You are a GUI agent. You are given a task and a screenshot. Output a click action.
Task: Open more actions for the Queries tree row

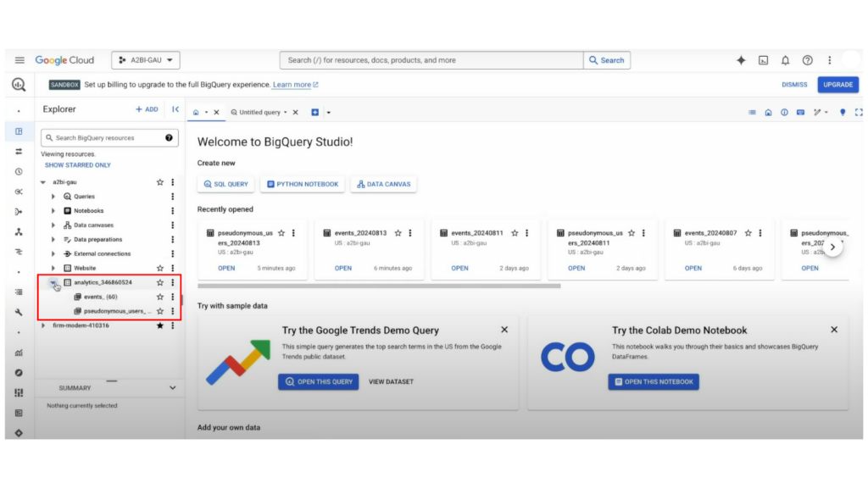coord(173,197)
